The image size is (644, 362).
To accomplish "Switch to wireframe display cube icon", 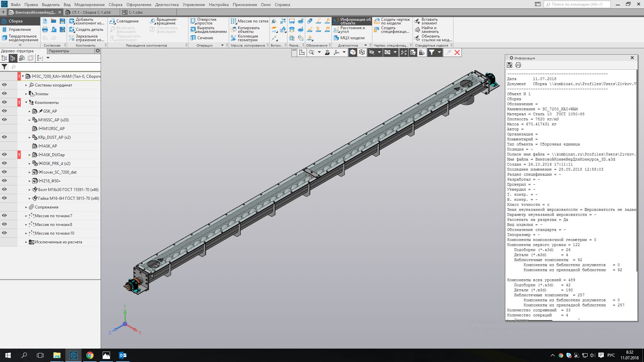I will 362,52.
